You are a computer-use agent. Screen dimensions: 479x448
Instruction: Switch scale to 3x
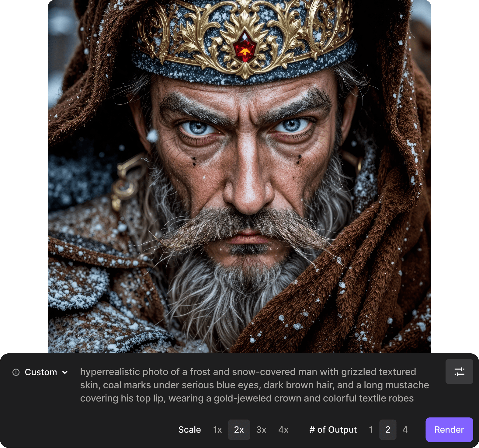pos(261,429)
